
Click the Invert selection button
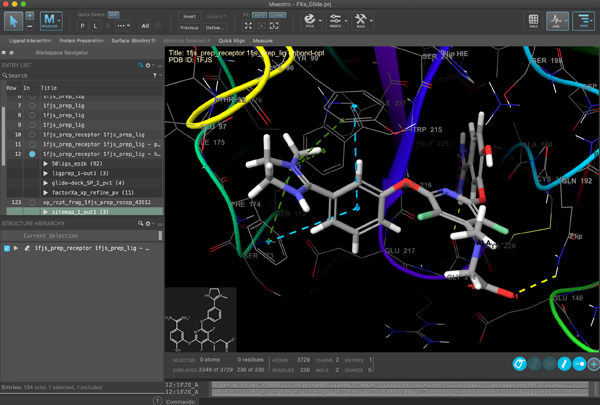[x=189, y=16]
